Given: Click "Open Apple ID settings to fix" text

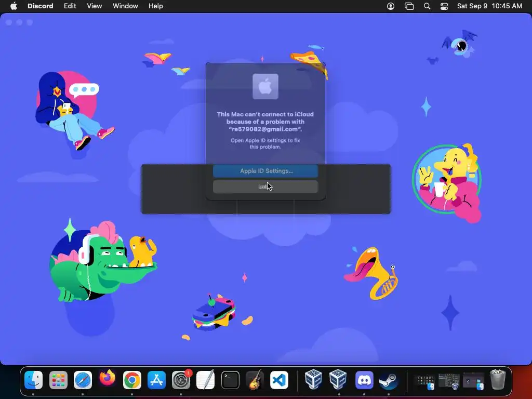Looking at the screenshot, I should coord(265,143).
